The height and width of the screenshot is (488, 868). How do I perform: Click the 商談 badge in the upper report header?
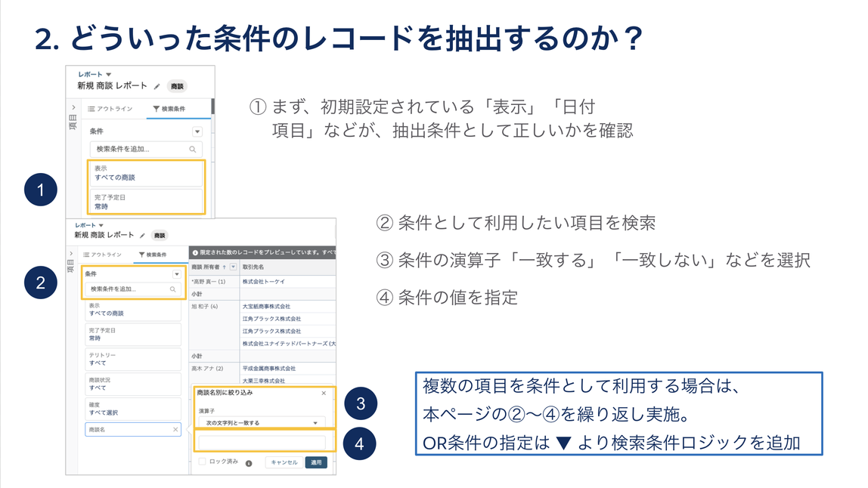click(x=177, y=86)
